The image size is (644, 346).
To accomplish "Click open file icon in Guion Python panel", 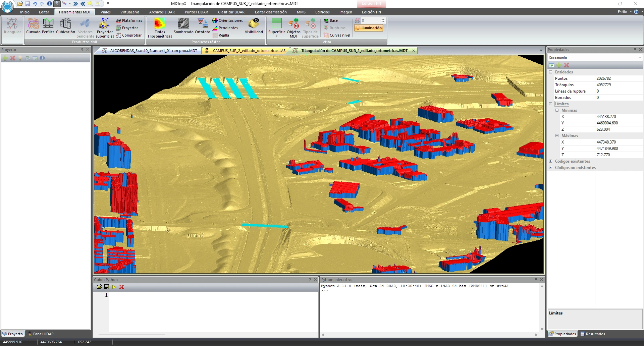I will (99, 287).
